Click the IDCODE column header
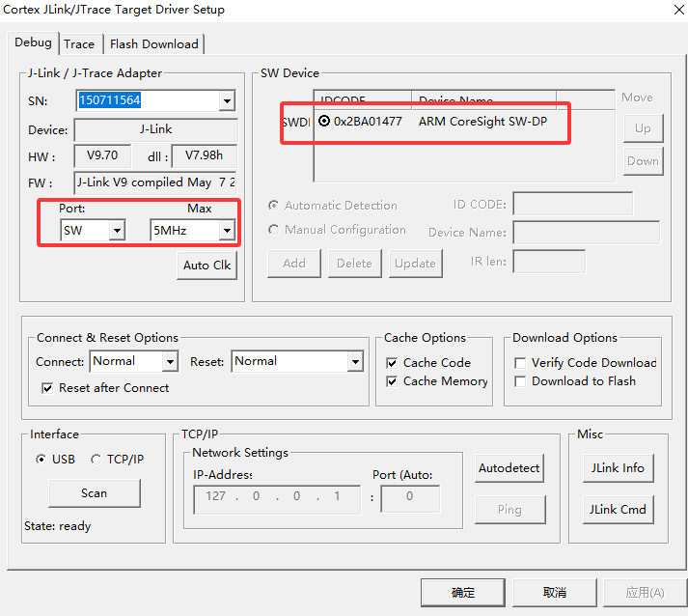The width and height of the screenshot is (688, 616). click(363, 100)
